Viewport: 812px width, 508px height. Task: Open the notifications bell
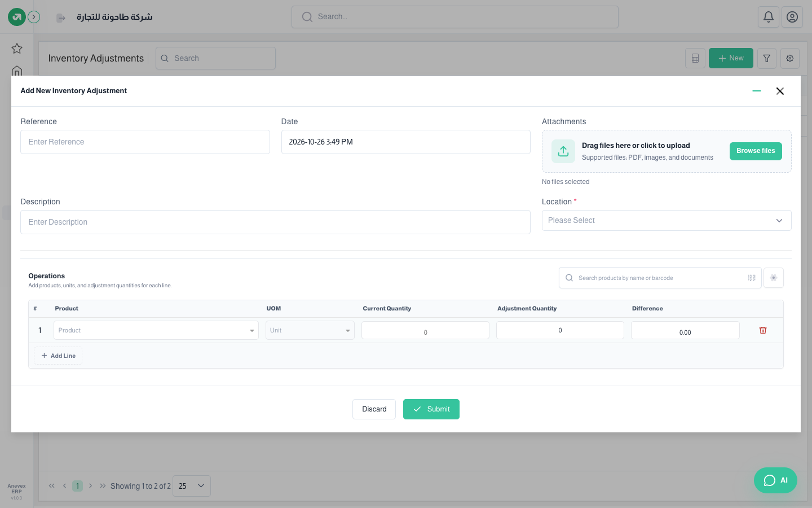click(769, 17)
